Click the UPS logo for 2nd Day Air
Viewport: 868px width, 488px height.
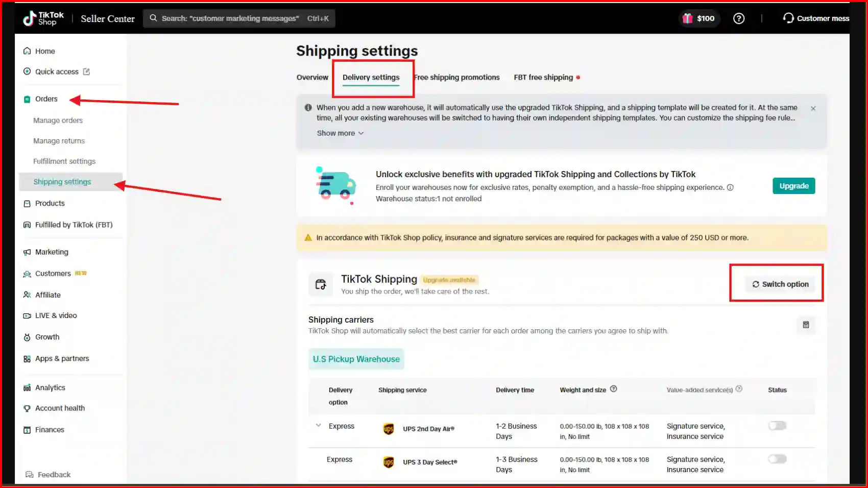click(389, 429)
